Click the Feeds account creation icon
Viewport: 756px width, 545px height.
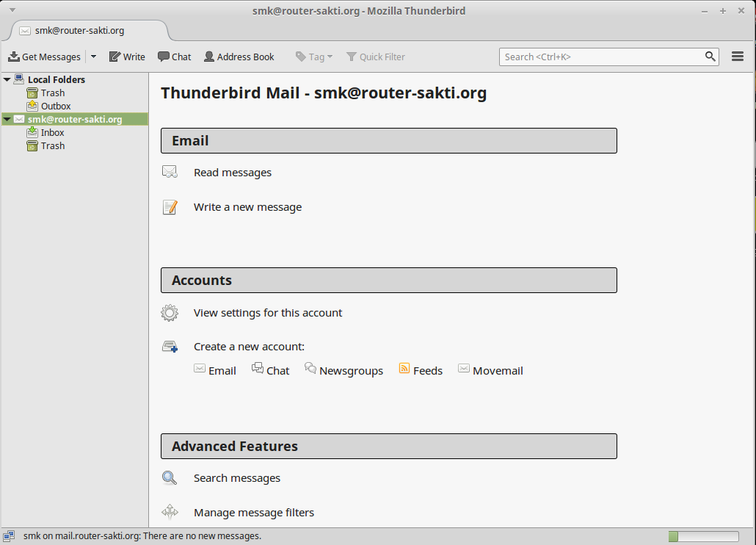click(404, 369)
